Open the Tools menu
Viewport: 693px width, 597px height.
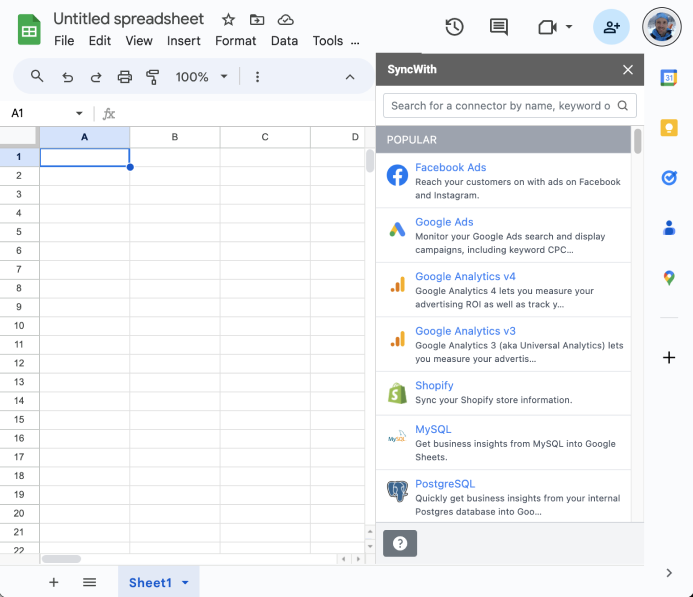coord(328,41)
